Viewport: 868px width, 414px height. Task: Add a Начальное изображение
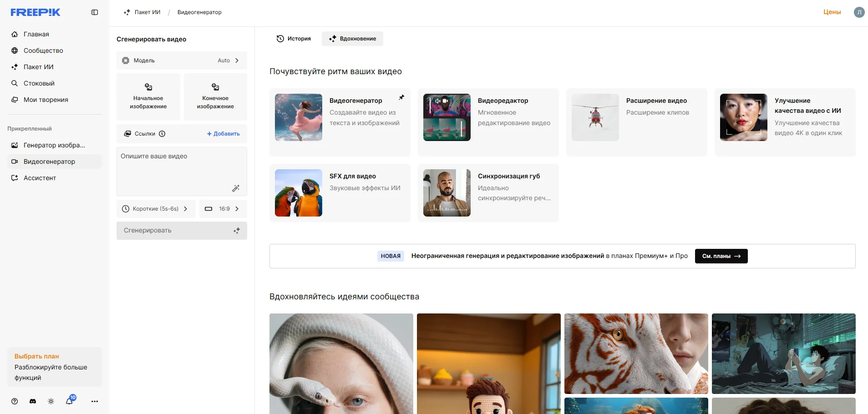tap(148, 97)
